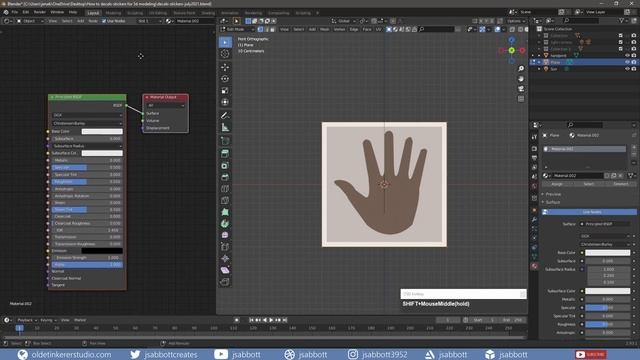
Task: Toggle the Use Nodes checkbox
Action: click(104, 21)
